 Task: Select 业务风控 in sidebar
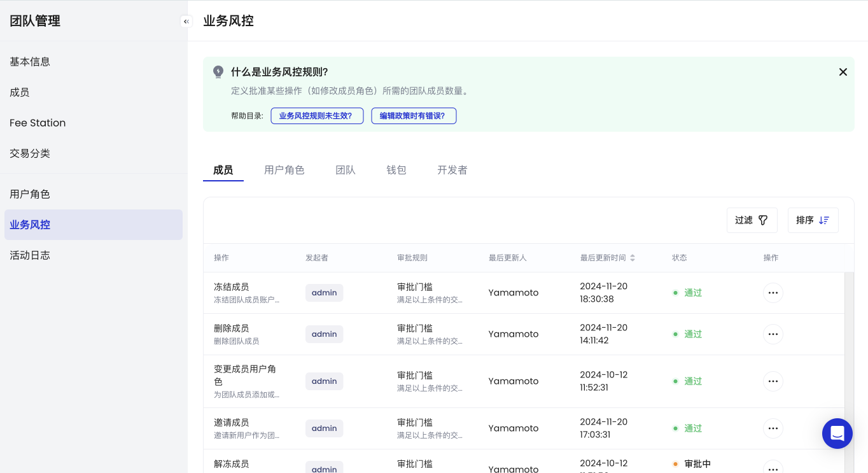point(94,225)
